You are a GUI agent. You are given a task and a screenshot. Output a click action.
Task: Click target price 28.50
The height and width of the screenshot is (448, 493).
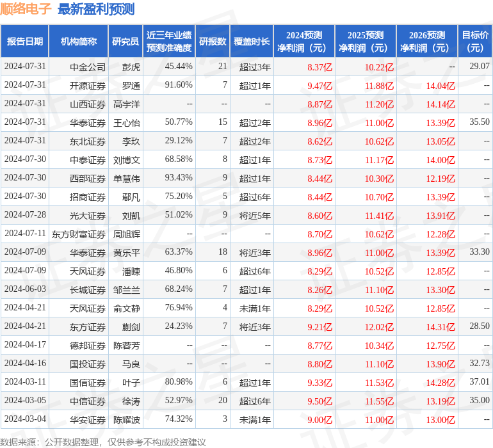click(x=480, y=326)
